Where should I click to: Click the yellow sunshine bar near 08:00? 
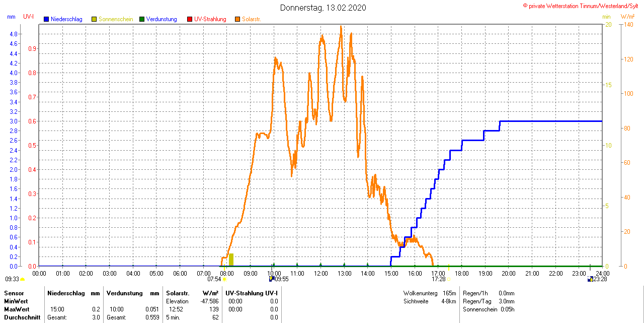pos(231,260)
